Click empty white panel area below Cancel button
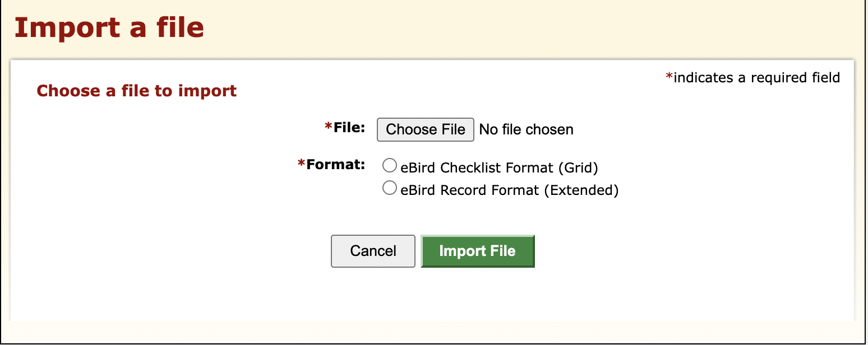 [373, 297]
